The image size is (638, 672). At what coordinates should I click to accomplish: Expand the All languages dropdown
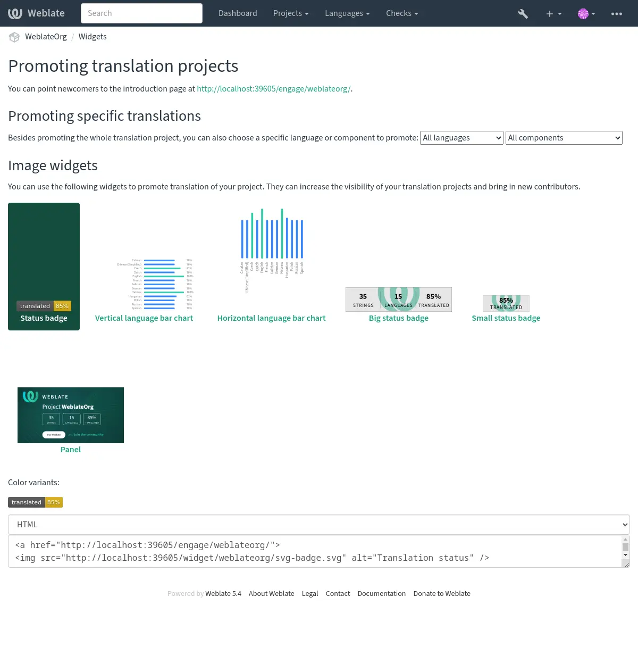pyautogui.click(x=461, y=138)
